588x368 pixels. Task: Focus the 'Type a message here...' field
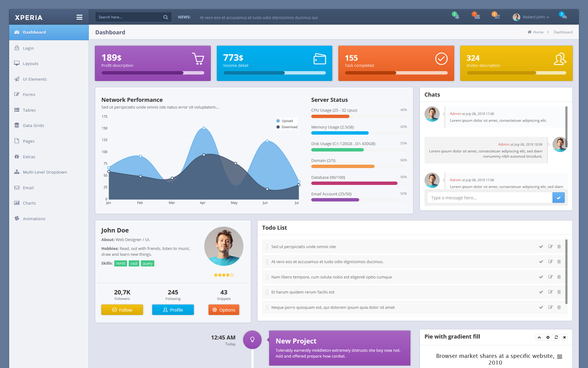click(490, 198)
